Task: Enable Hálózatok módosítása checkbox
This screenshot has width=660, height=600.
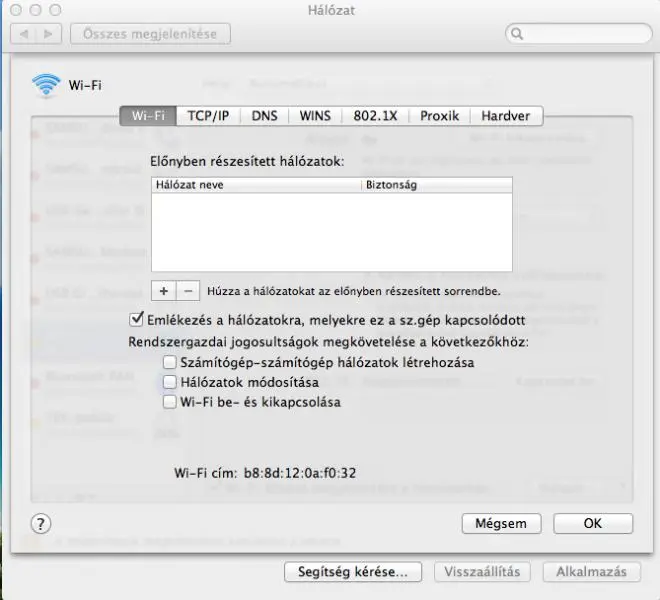Action: click(x=170, y=382)
